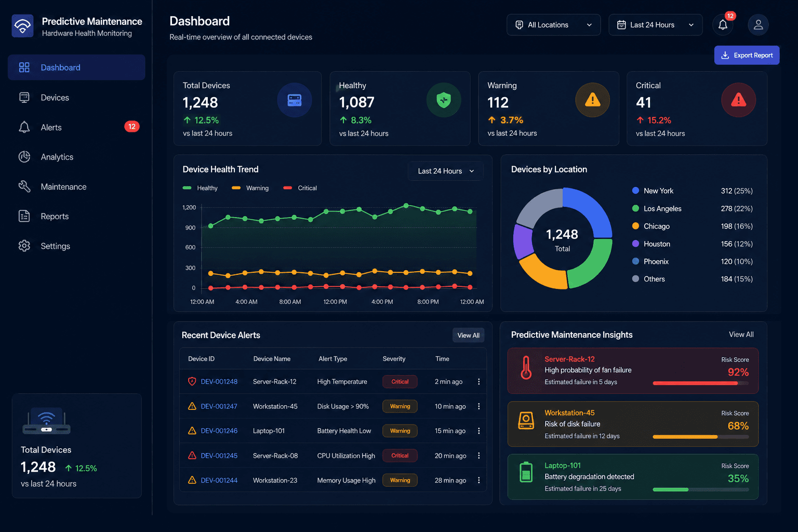Click the router illustration in sidebar card
The height and width of the screenshot is (532, 798).
[x=46, y=421]
